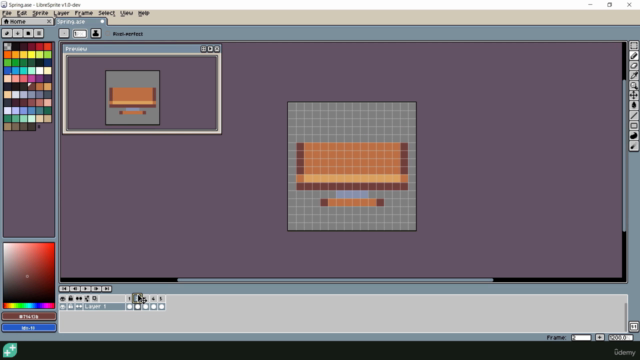Click the palette sort arrow icon
The height and width of the screenshot is (360, 640).
pyautogui.click(x=18, y=33)
